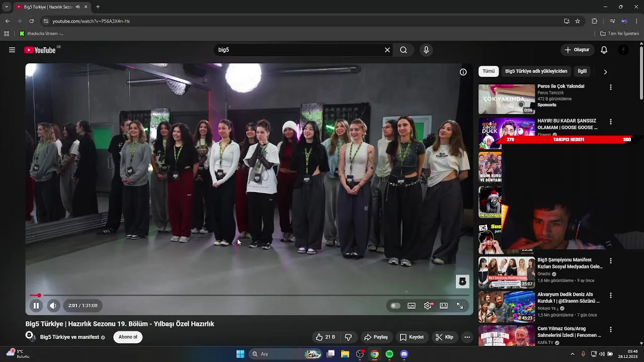This screenshot has height=362, width=644.
Task: Bookmark this page with the star
Action: coord(578,21)
